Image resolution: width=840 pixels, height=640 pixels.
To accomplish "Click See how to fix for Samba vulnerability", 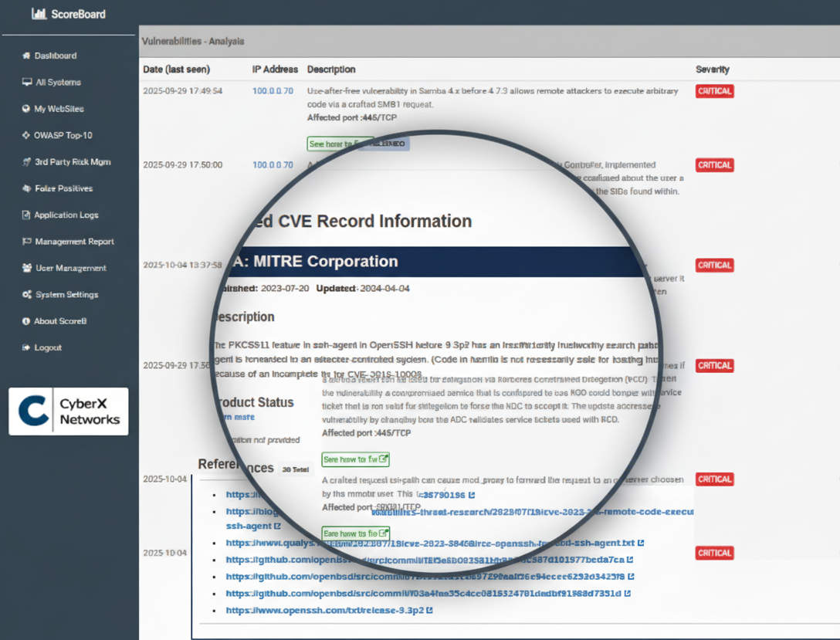I will (x=340, y=144).
